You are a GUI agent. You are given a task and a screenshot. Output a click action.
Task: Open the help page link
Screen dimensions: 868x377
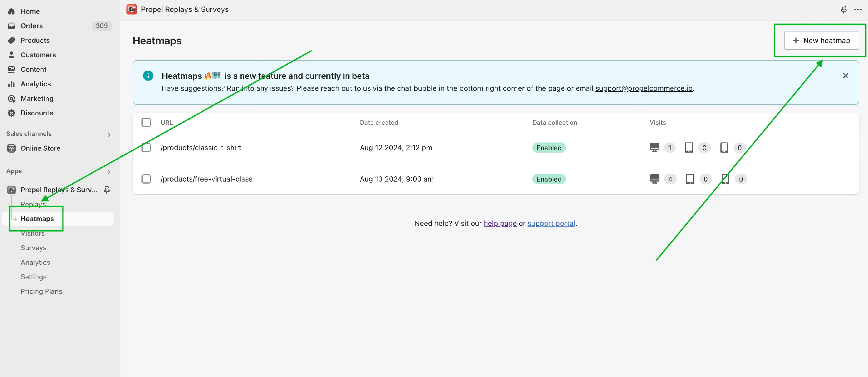click(500, 223)
